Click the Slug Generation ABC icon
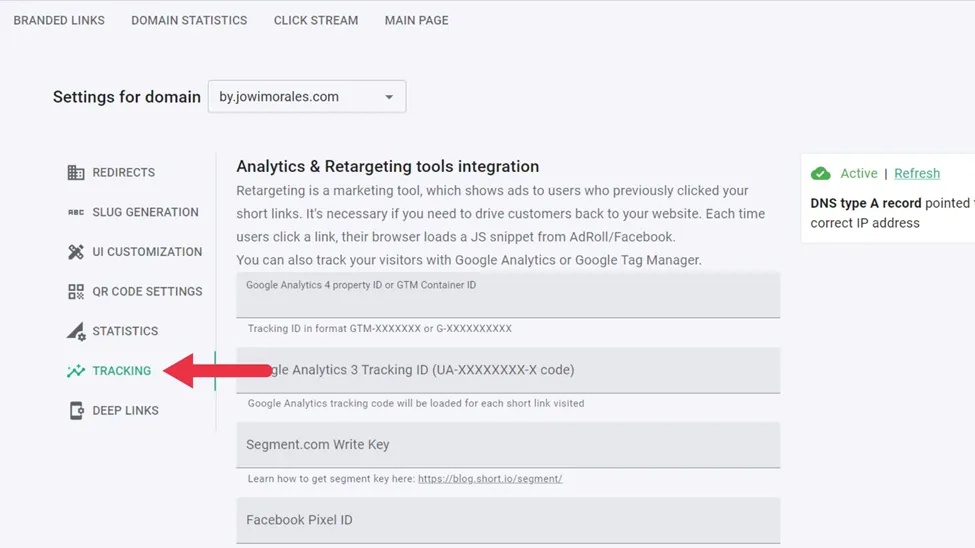Screen dimensions: 975x548 click(x=76, y=212)
